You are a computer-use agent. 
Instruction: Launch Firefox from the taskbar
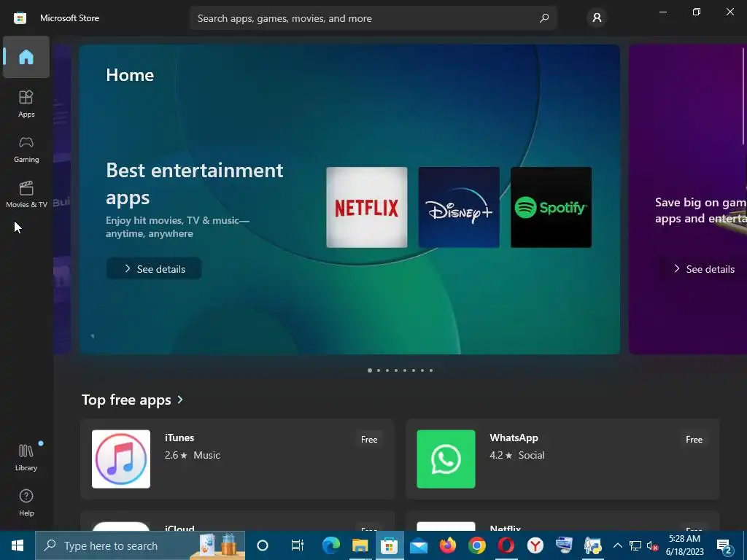pyautogui.click(x=448, y=545)
